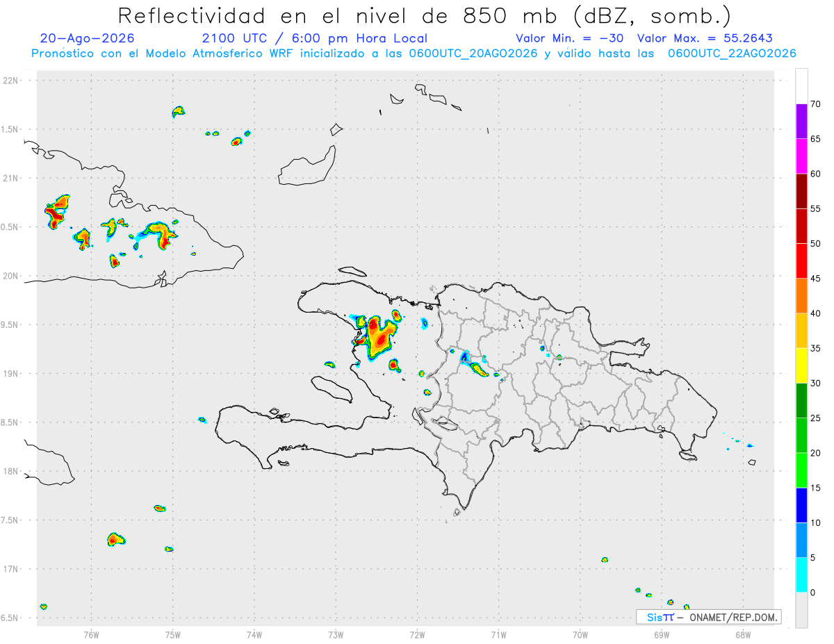Pick the gold 35–40 dBZ legend band
Image resolution: width=834 pixels, height=644 pixels.
[x=801, y=331]
